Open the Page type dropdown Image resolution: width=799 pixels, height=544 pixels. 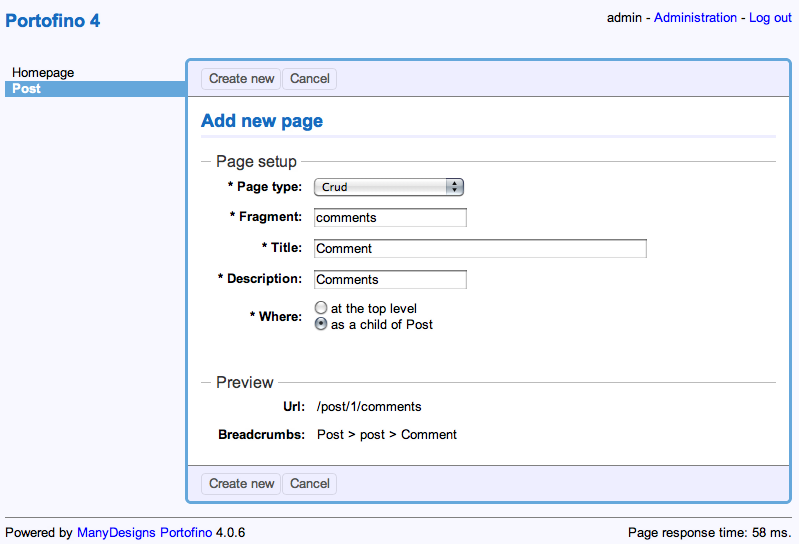[x=389, y=187]
